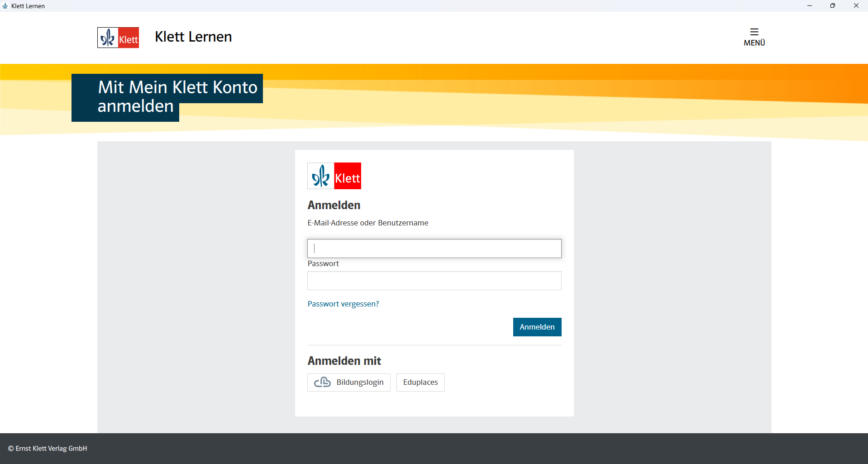
Task: Open the Passwort vergessen? link
Action: tap(343, 304)
